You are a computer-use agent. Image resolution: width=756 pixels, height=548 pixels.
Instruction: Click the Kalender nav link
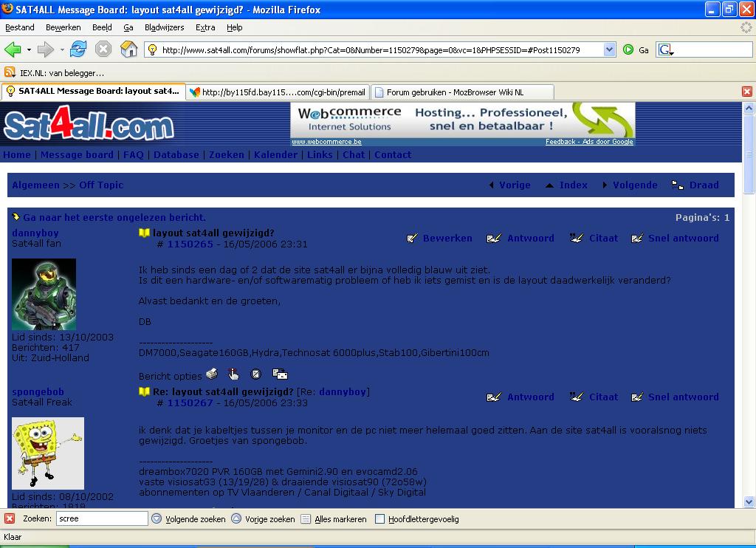click(275, 155)
